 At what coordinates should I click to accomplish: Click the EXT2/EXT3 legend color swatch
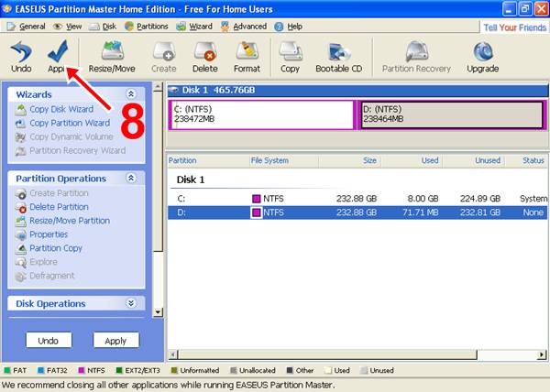tap(119, 370)
